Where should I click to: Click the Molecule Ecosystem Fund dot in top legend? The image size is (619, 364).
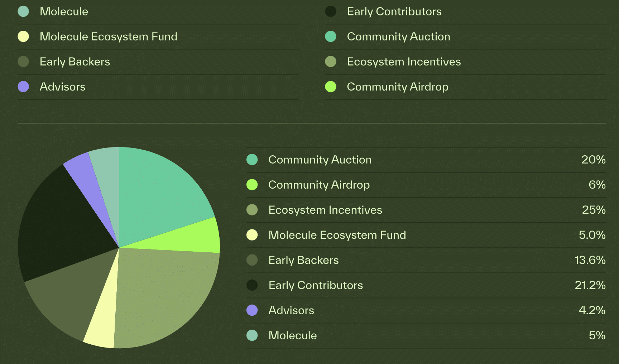[x=23, y=37]
